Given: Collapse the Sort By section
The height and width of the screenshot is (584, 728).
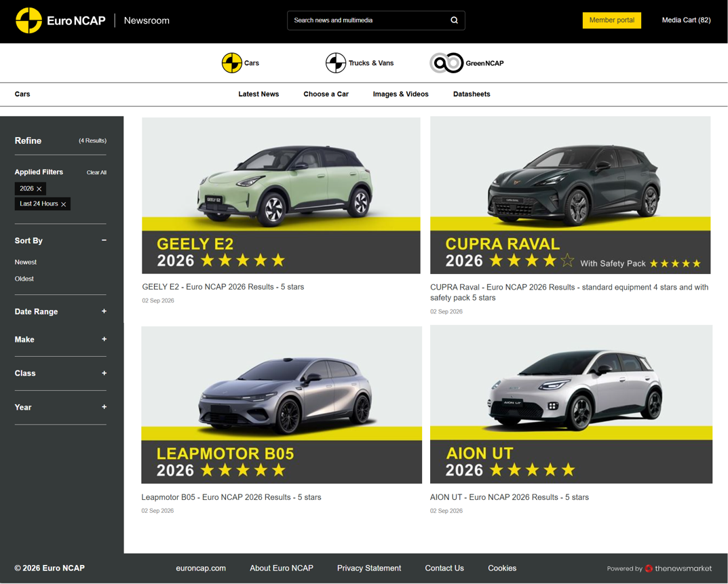Looking at the screenshot, I should coord(104,240).
